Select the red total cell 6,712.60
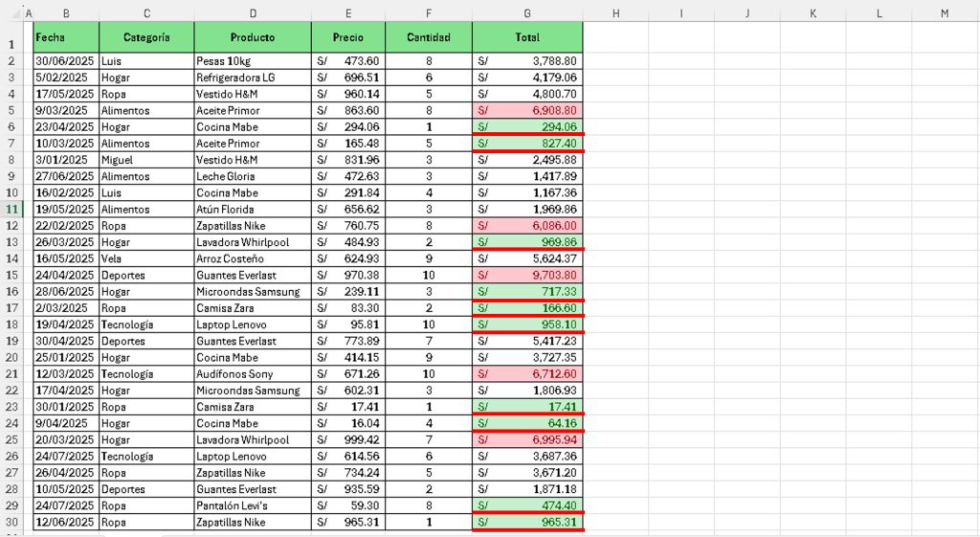 (x=527, y=374)
